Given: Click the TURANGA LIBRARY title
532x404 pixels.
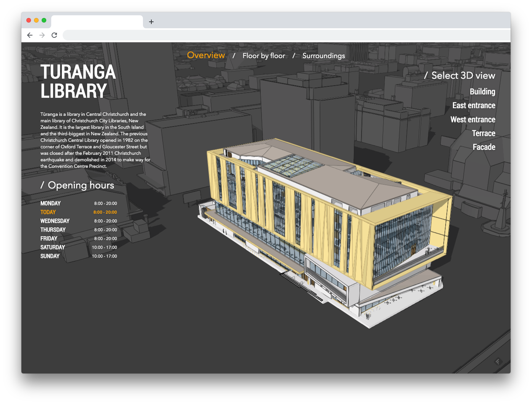Looking at the screenshot, I should 78,81.
